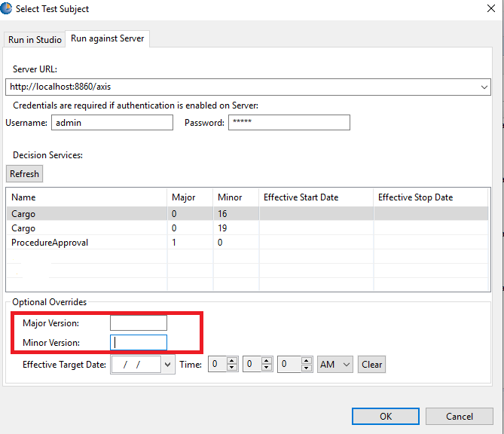
Task: Switch to the Run in Studio tab
Action: pos(35,40)
